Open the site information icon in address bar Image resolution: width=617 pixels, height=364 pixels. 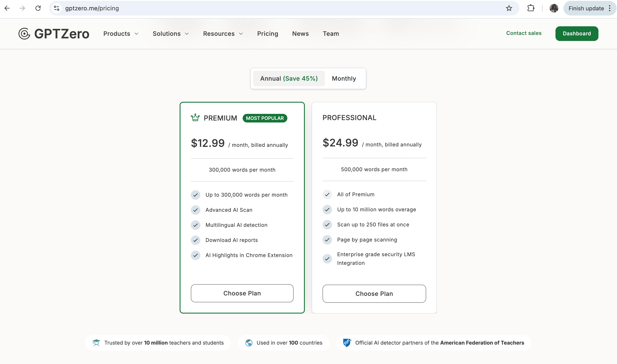(x=57, y=8)
